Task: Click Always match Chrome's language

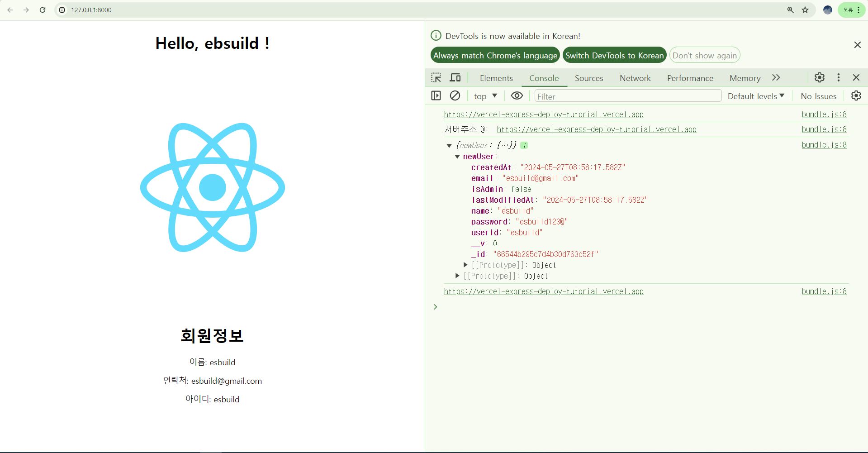Action: 495,55
